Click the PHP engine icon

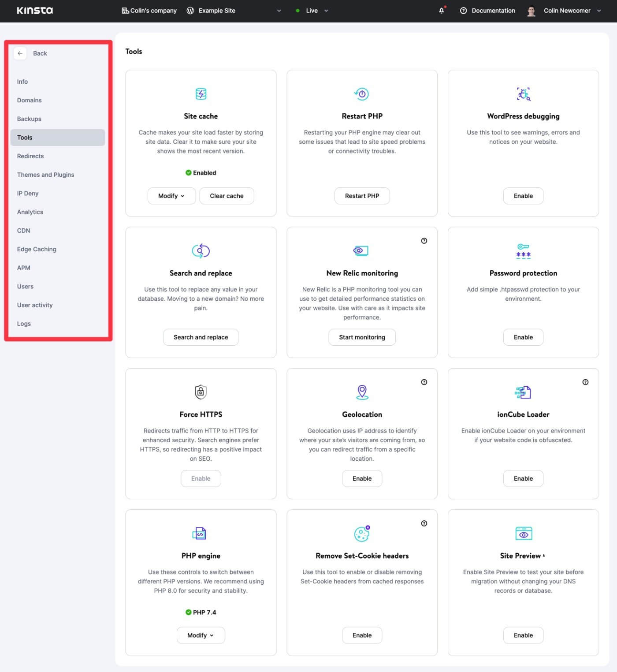click(199, 534)
